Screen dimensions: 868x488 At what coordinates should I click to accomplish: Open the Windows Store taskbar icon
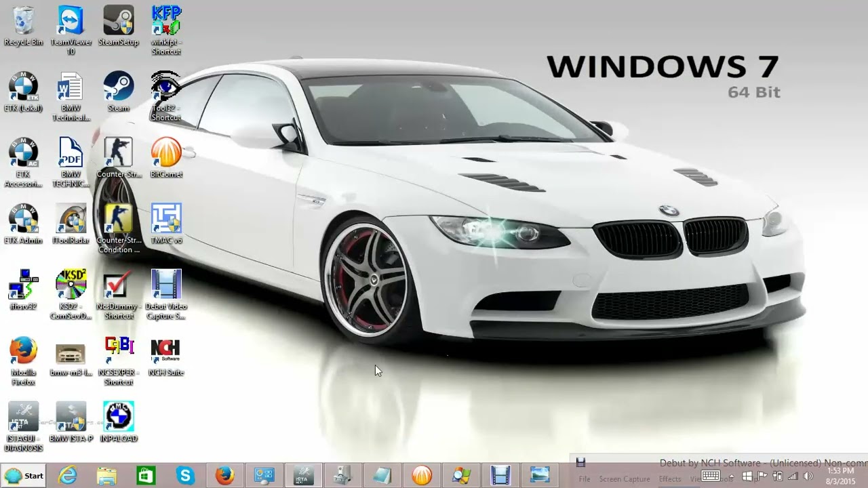(x=146, y=476)
